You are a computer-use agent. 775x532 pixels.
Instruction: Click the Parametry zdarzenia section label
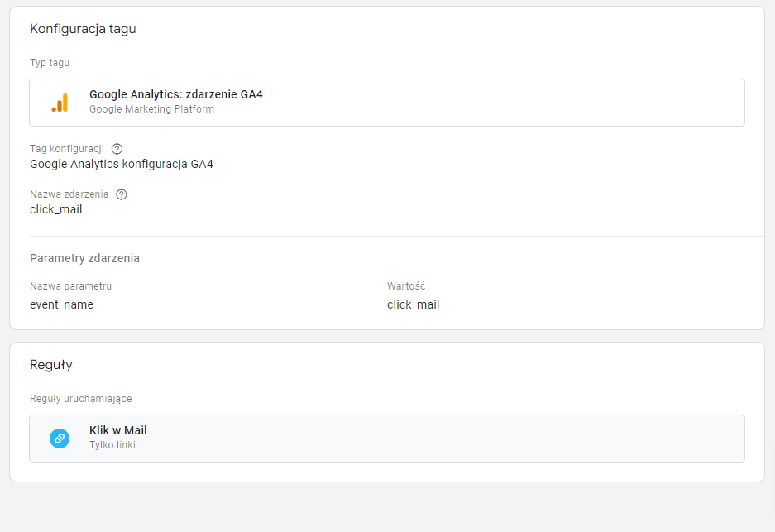click(x=84, y=258)
